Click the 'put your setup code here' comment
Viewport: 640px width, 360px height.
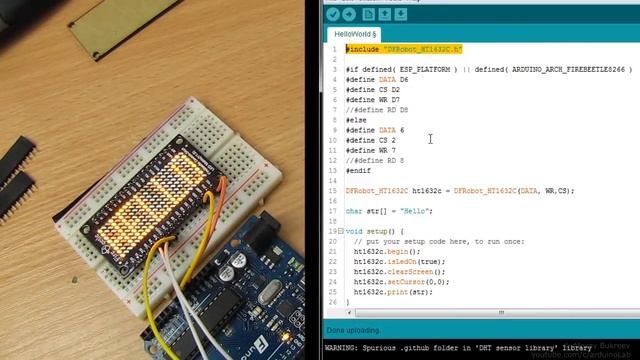(x=439, y=242)
